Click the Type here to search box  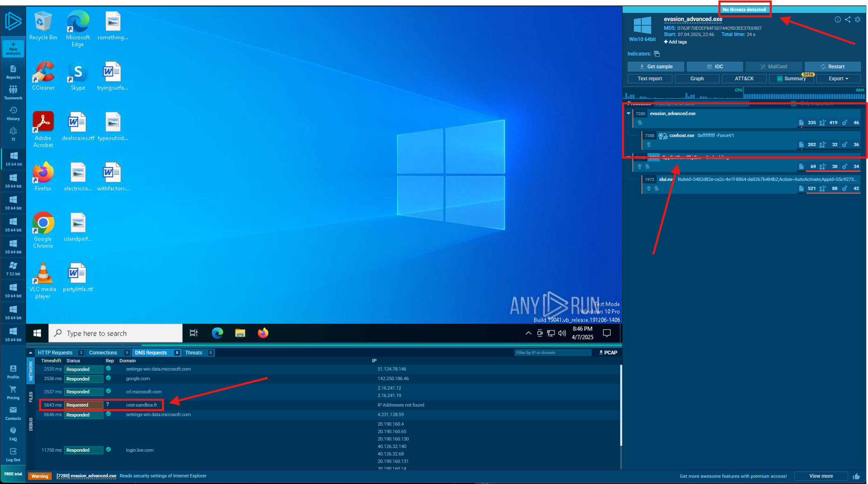pyautogui.click(x=116, y=333)
